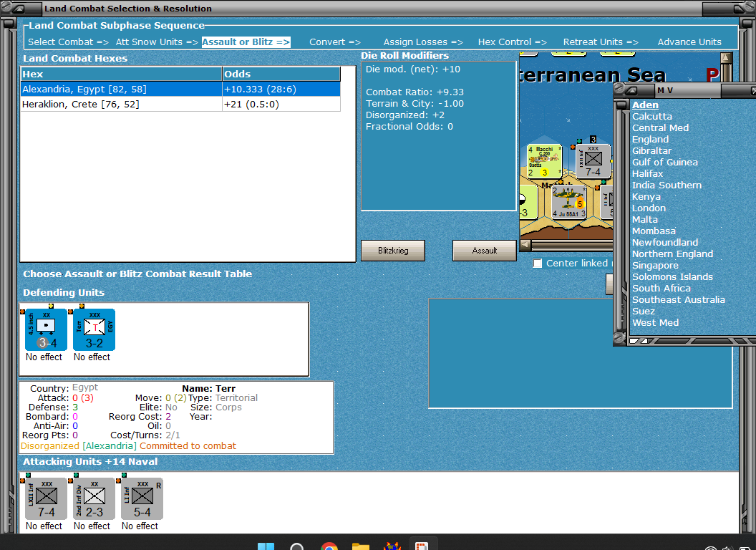Image resolution: width=756 pixels, height=550 pixels.
Task: Enable the Center linked checkbox
Action: pyautogui.click(x=537, y=264)
